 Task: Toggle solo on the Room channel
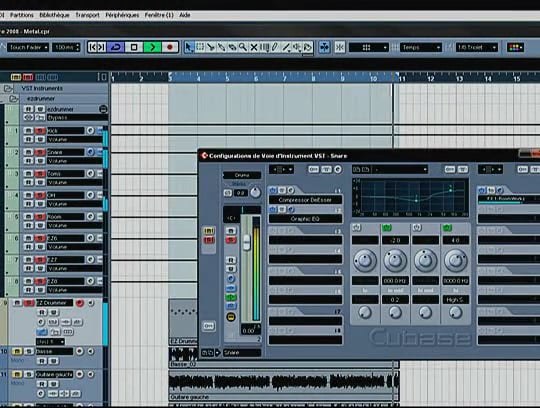40,217
